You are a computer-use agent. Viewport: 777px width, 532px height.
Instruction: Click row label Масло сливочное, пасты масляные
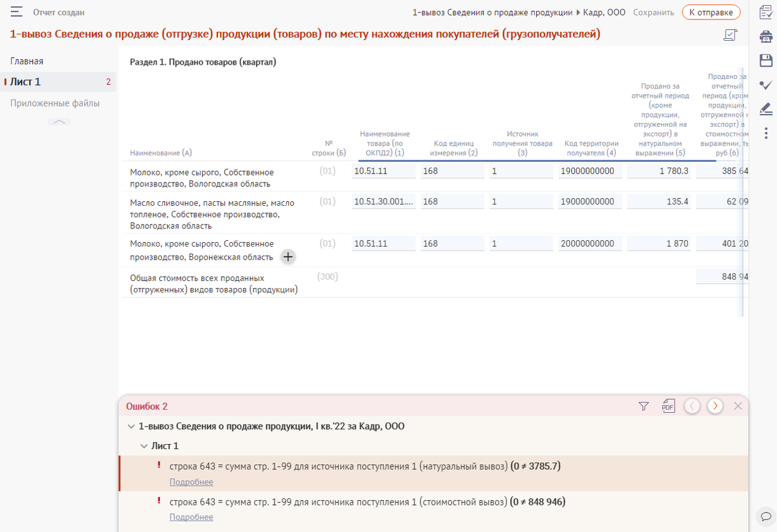click(212, 214)
